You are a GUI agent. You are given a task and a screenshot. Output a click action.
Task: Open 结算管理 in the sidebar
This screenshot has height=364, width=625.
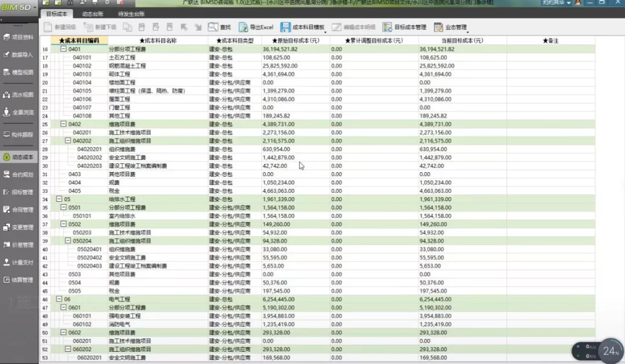coord(19,280)
